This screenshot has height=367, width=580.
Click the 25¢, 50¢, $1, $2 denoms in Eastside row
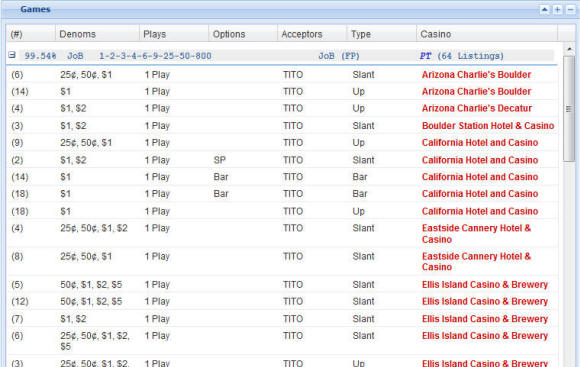click(x=94, y=228)
